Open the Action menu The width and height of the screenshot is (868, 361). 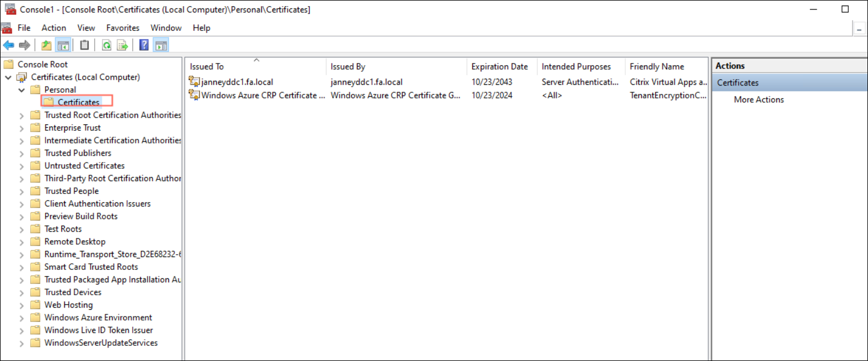click(53, 28)
